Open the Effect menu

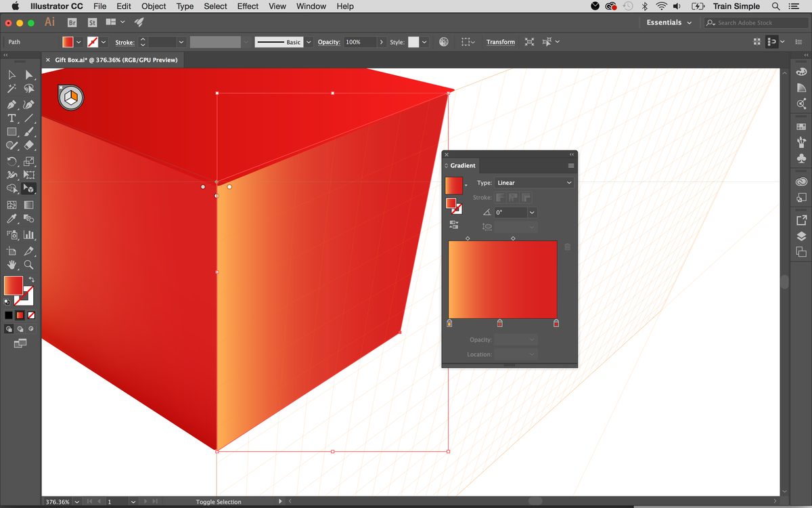[x=248, y=6]
